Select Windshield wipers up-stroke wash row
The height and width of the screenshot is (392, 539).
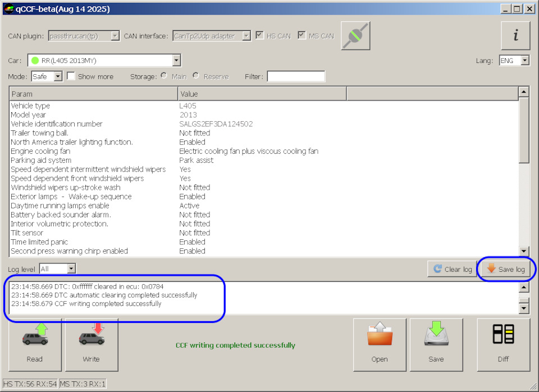coord(264,188)
